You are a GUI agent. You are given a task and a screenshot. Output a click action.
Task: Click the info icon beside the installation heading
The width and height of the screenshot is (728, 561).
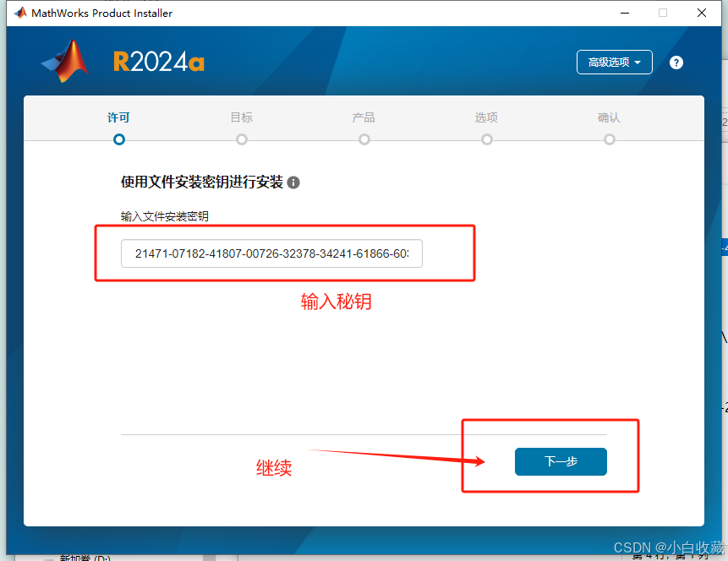(x=293, y=182)
